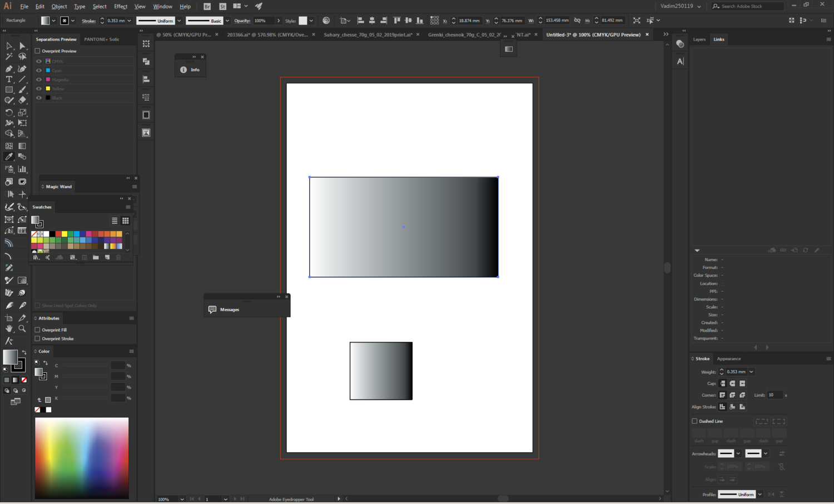Select the Hand tool
The width and height of the screenshot is (834, 504).
pyautogui.click(x=9, y=329)
